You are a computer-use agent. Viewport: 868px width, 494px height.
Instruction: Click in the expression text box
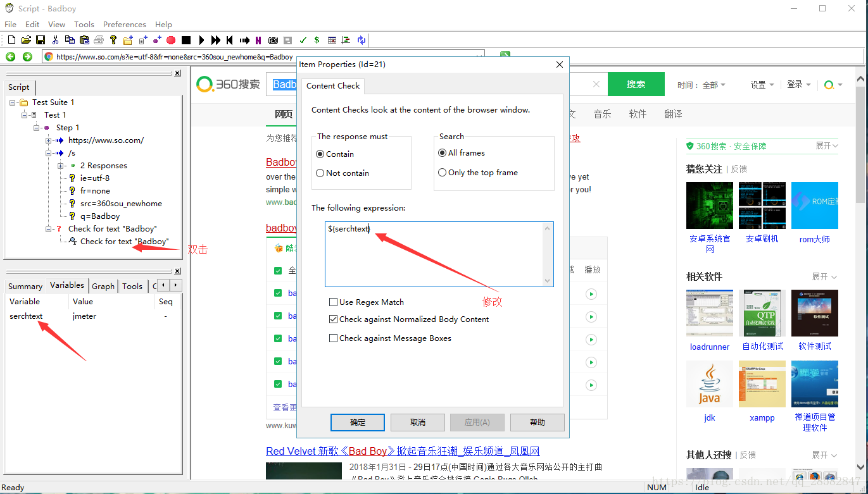coord(439,254)
